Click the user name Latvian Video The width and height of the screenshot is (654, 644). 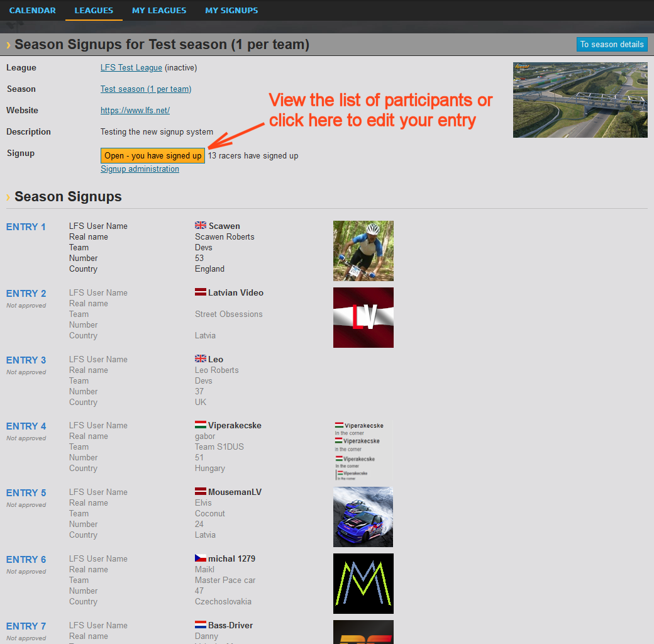coord(236,293)
